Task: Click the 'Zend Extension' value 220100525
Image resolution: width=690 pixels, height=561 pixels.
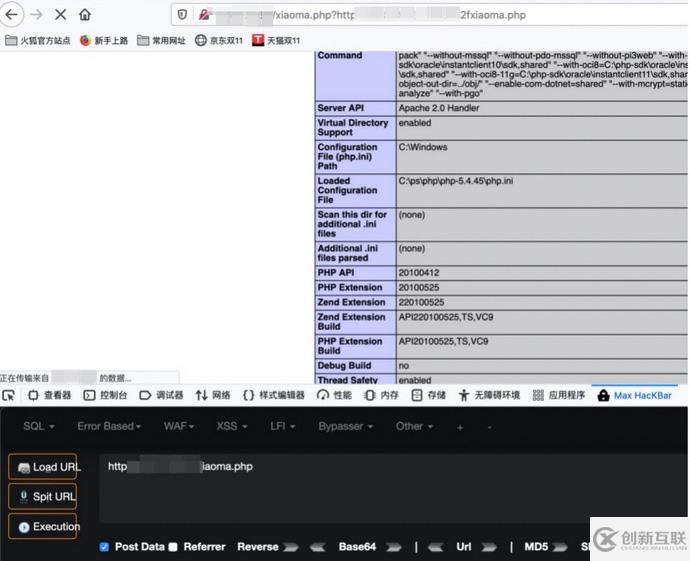Action: pos(421,302)
